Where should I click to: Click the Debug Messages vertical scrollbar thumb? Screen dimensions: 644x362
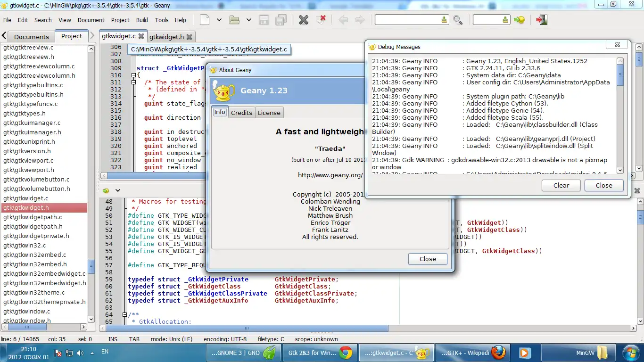[x=620, y=74]
